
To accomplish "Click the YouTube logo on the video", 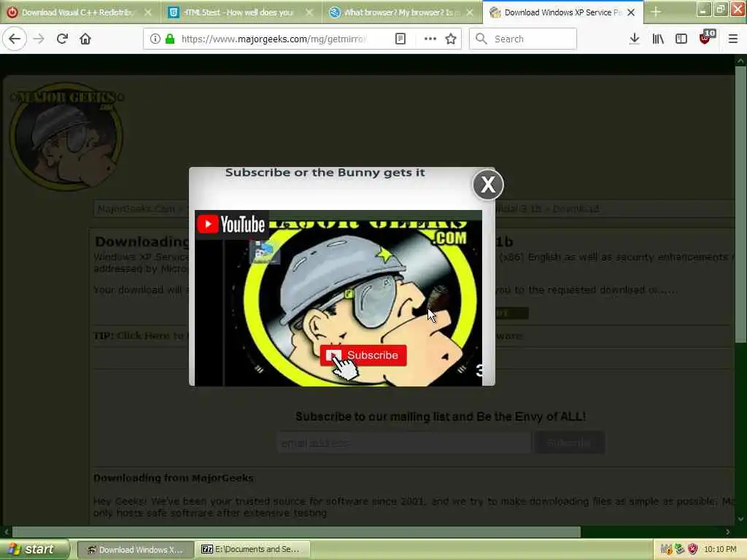I will pos(231,225).
